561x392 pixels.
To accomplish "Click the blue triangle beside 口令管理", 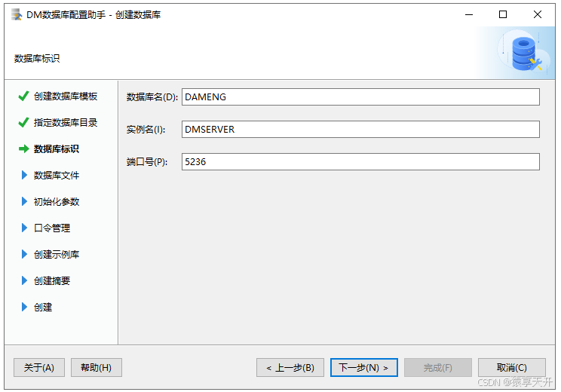I will coord(24,228).
